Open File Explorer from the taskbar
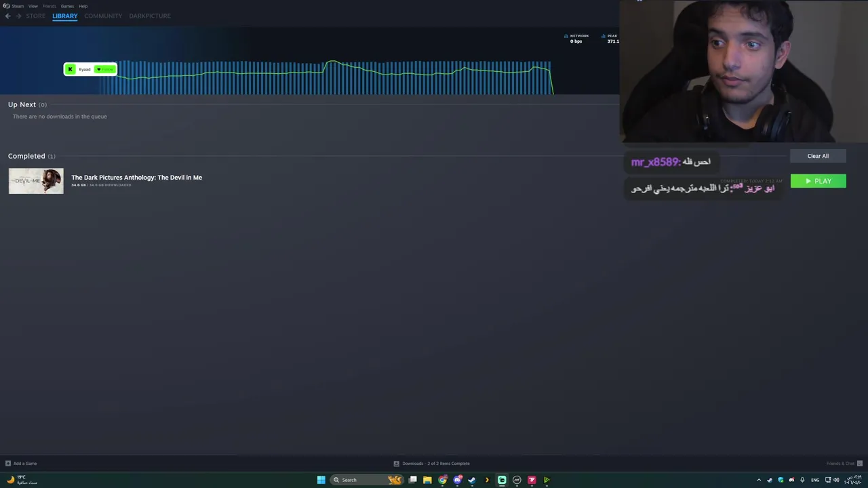Viewport: 868px width, 488px height. click(x=427, y=480)
